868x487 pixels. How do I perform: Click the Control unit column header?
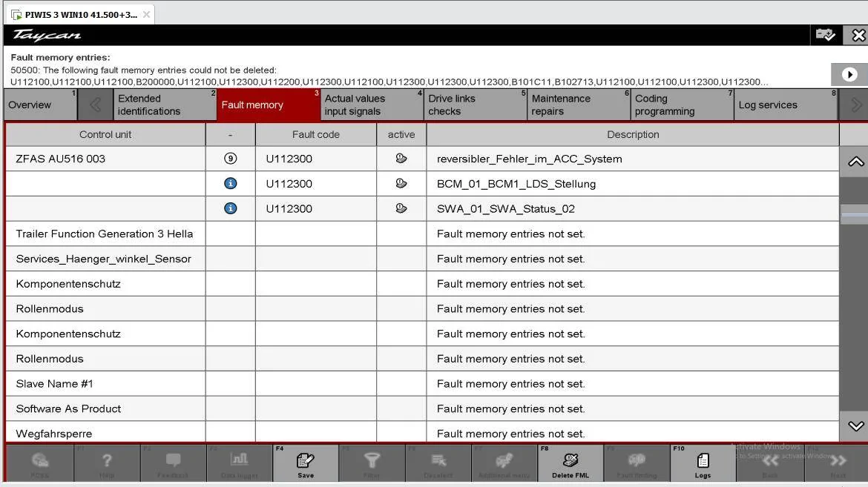pos(105,134)
